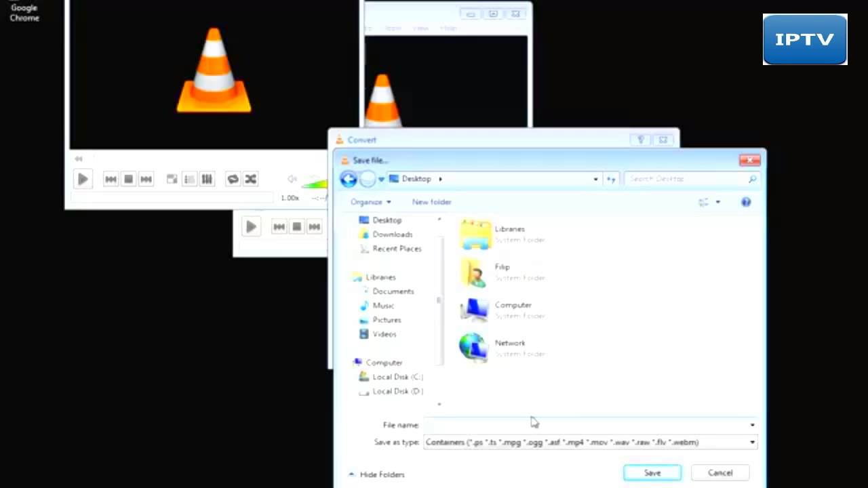Image resolution: width=868 pixels, height=488 pixels.
Task: Select Local Disk (C:) in navigation pane
Action: [x=397, y=377]
